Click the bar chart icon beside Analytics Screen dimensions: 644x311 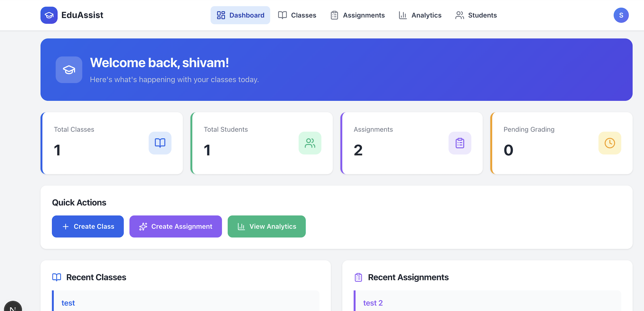(x=403, y=15)
